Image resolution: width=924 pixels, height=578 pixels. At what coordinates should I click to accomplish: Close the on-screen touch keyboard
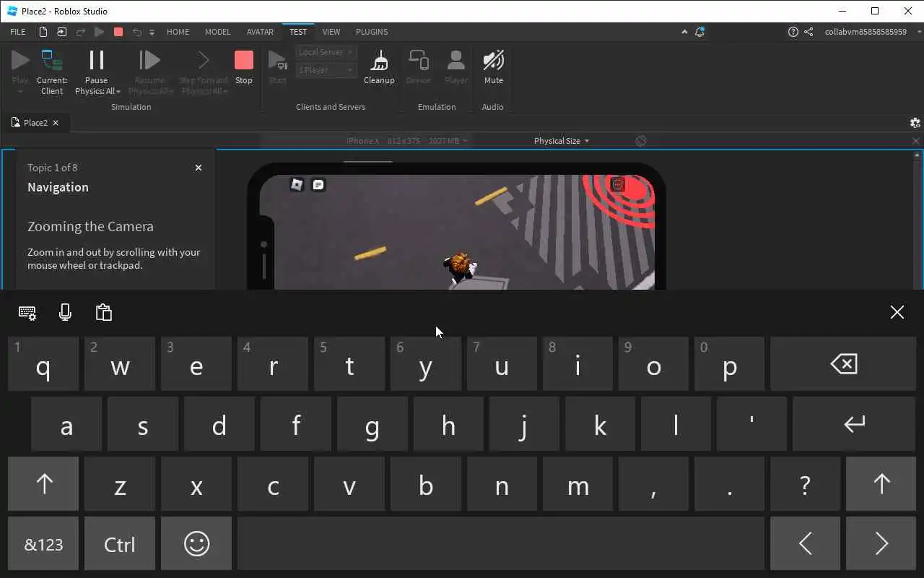coord(897,312)
